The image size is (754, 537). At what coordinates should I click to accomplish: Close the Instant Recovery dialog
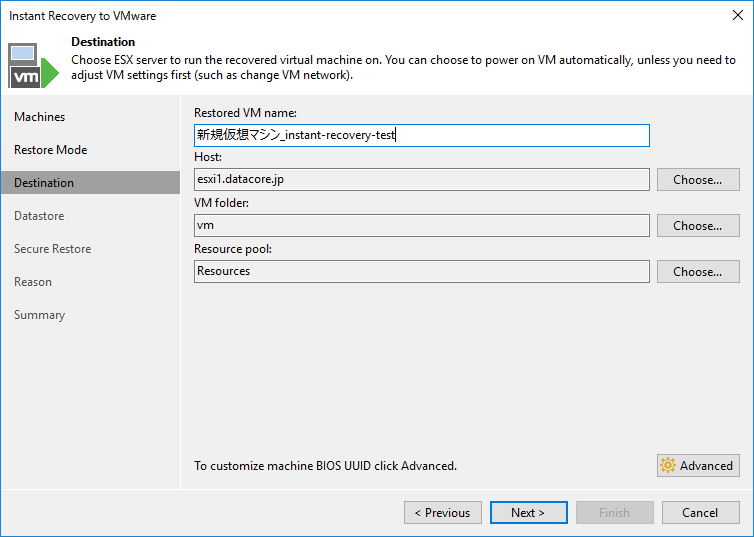736,16
